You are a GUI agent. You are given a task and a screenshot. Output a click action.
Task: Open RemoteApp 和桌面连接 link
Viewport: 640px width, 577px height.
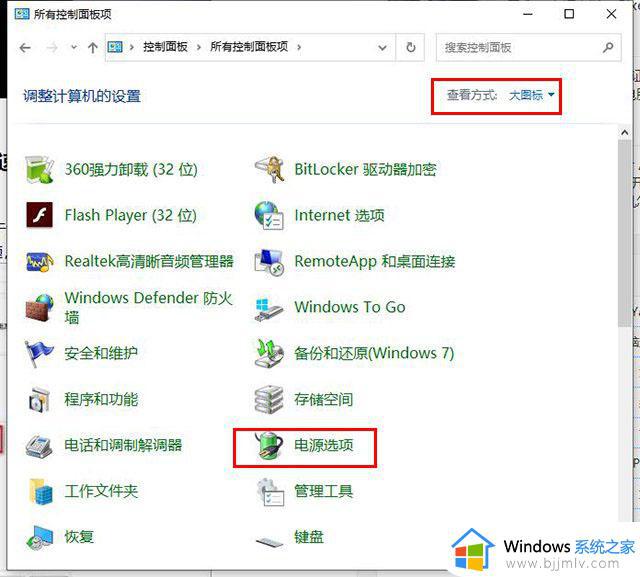click(375, 262)
